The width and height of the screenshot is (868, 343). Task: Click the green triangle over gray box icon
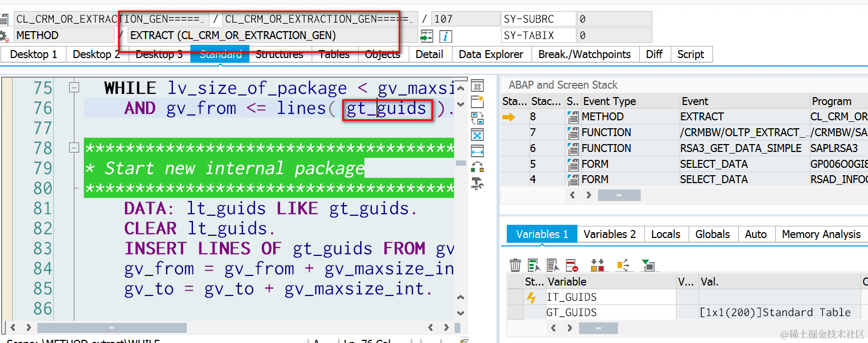pyautogui.click(x=648, y=265)
